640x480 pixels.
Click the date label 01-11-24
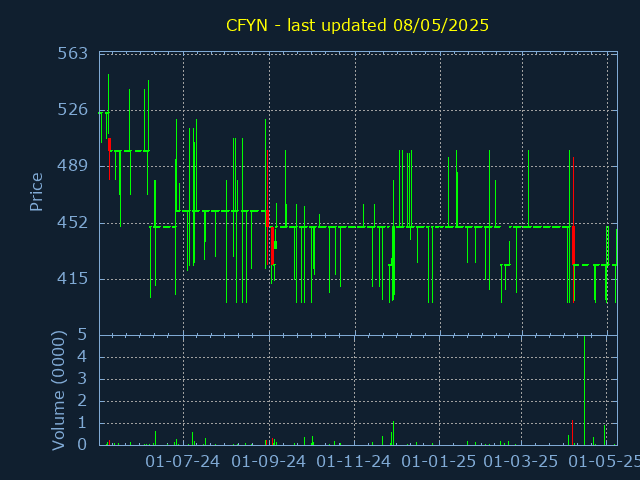pos(353,462)
